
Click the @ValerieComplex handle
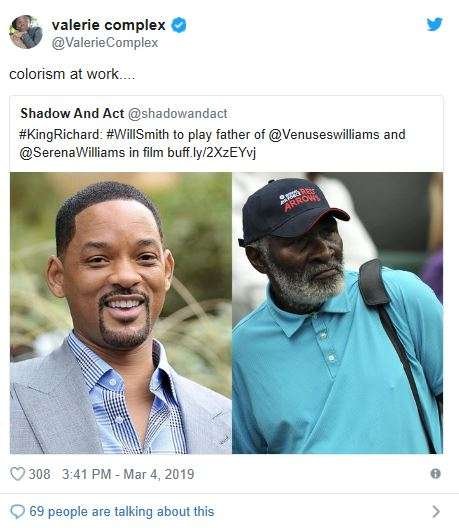[105, 43]
